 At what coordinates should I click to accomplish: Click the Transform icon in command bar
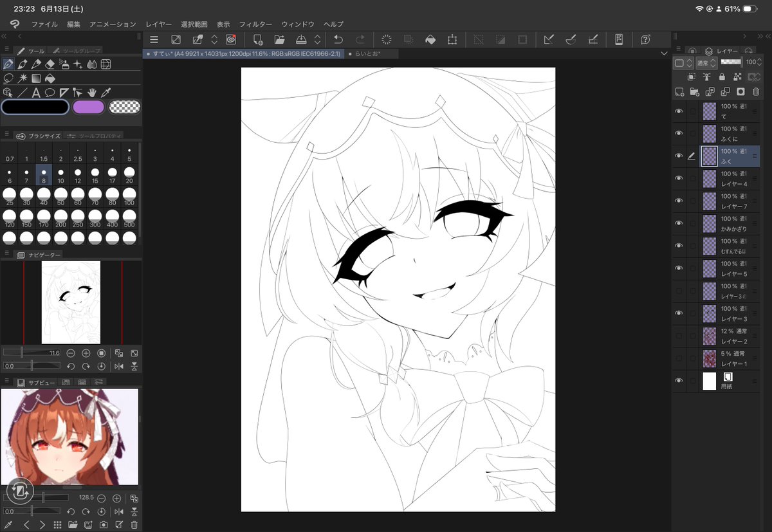tap(452, 39)
